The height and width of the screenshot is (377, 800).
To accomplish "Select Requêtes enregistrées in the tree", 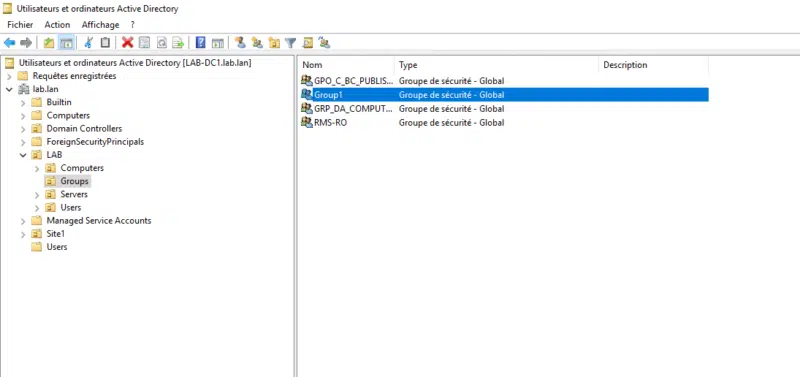I will pos(74,76).
